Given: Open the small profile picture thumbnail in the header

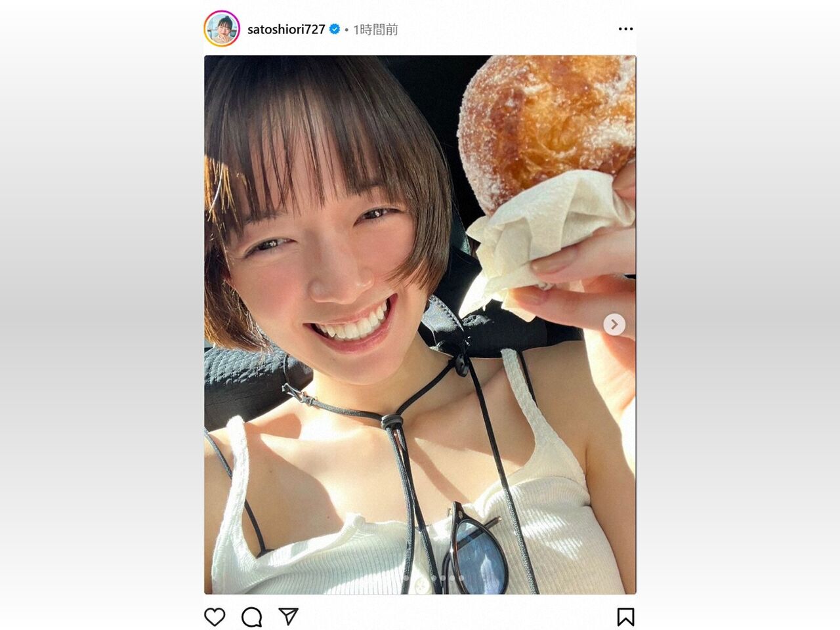Looking at the screenshot, I should (x=222, y=29).
